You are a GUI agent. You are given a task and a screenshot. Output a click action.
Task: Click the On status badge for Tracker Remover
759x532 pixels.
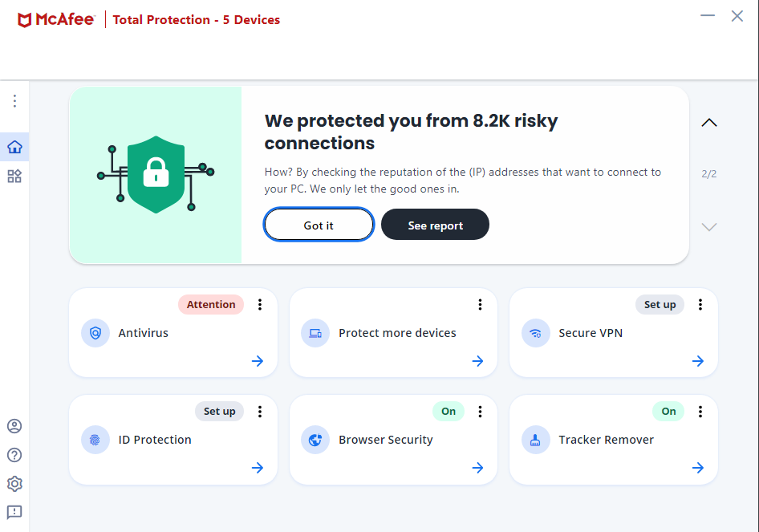(668, 412)
